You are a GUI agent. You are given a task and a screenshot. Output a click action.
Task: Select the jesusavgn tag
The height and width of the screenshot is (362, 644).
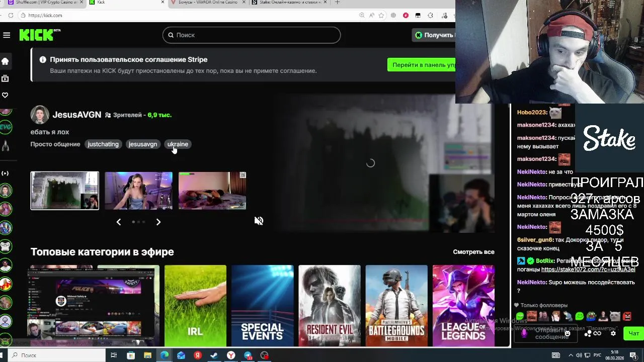click(x=143, y=144)
